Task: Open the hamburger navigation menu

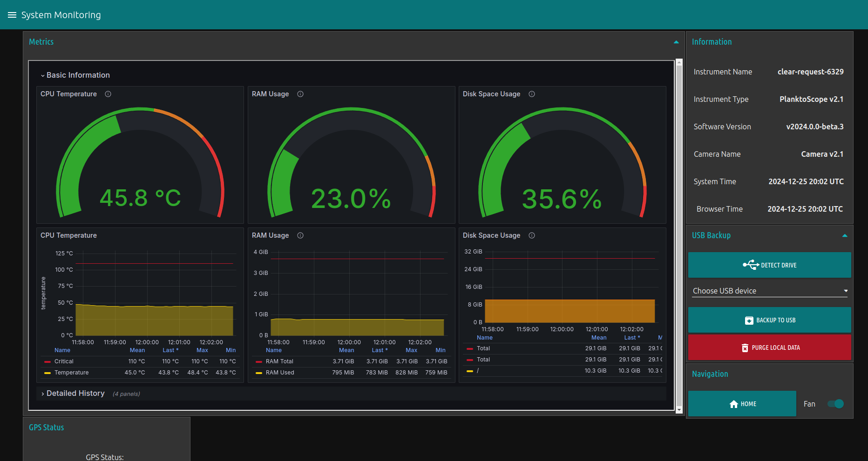Action: pos(12,14)
